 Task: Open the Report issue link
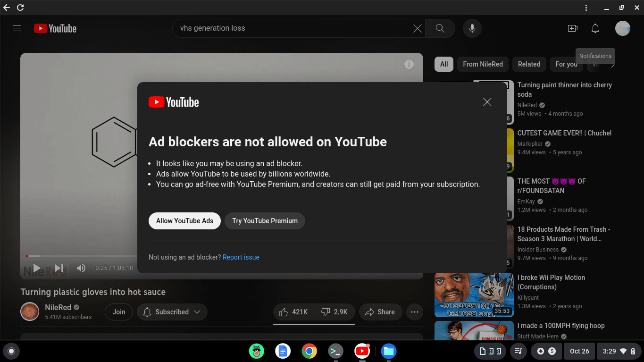241,257
